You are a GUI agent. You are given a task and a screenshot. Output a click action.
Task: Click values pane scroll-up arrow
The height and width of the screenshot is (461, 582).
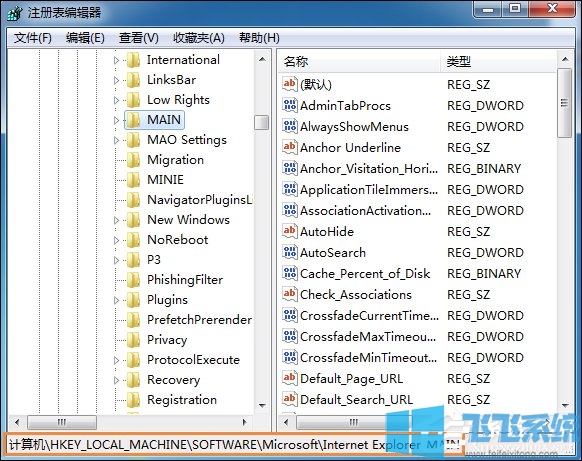tap(565, 59)
